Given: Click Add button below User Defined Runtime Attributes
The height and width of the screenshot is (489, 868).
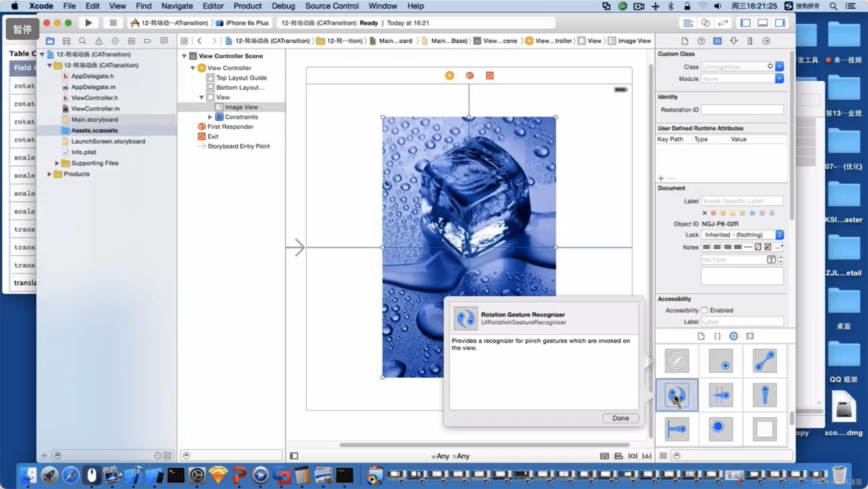Looking at the screenshot, I should (x=660, y=177).
